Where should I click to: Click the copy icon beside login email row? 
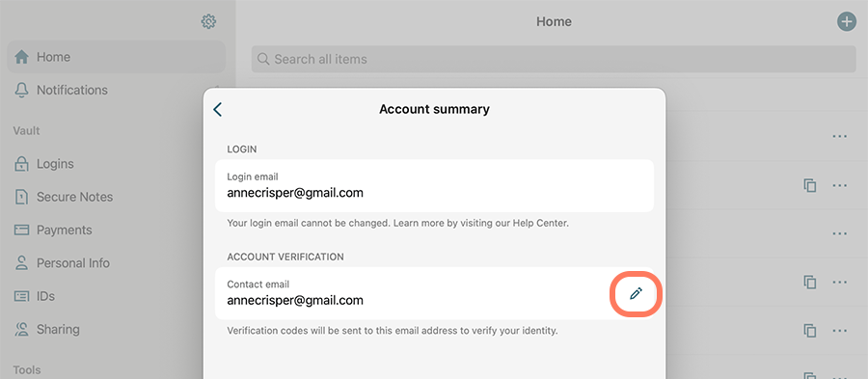pyautogui.click(x=810, y=185)
